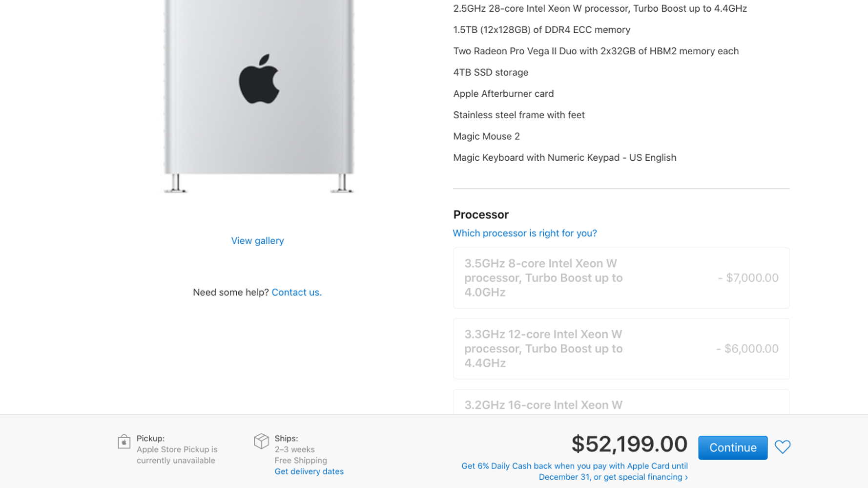
Task: Follow the Contact us link
Action: (x=296, y=292)
